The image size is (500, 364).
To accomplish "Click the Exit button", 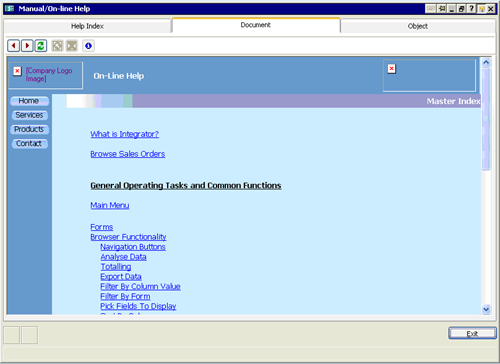I will click(472, 333).
